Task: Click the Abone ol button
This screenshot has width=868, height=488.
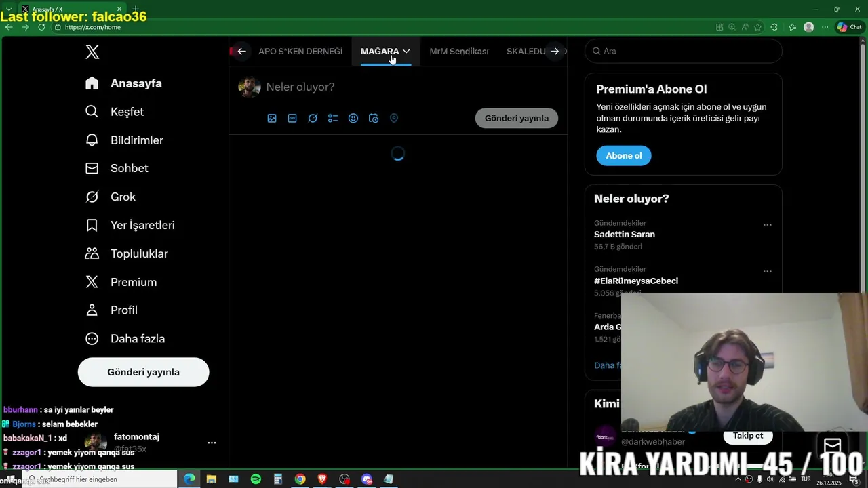Action: [624, 156]
